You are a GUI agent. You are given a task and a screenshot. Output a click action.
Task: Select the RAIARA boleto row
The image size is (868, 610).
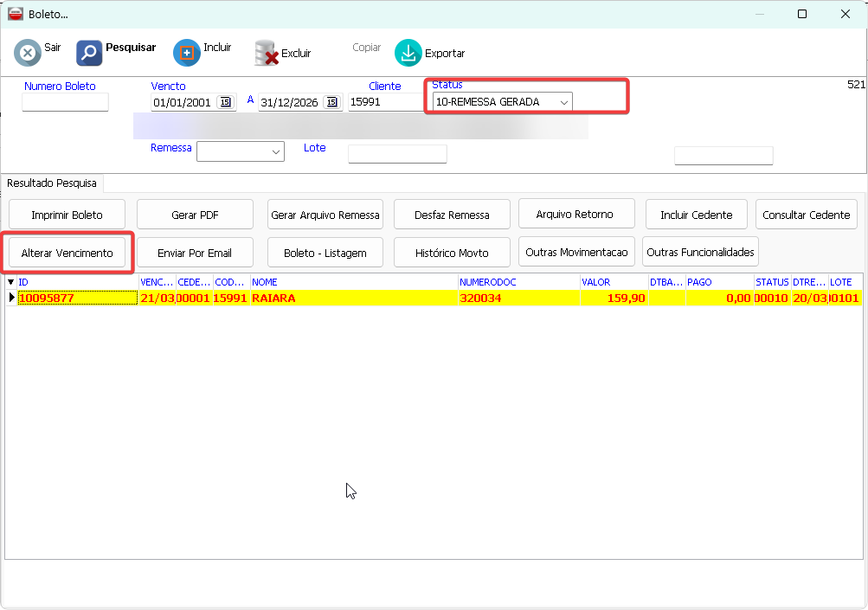click(346, 298)
